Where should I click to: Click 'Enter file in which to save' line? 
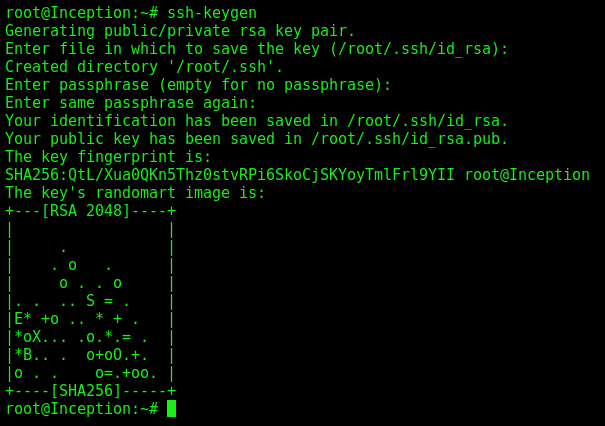(257, 49)
